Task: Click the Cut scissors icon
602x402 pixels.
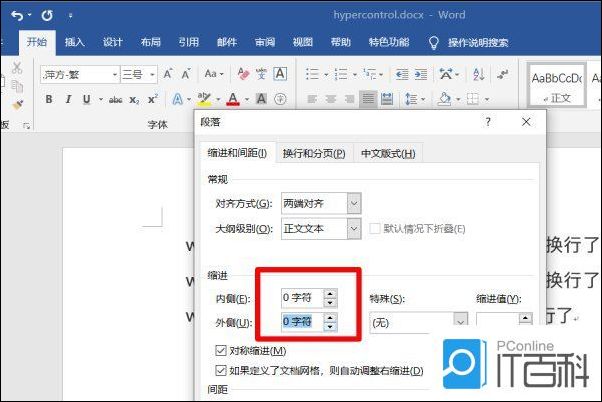Action: pos(17,68)
